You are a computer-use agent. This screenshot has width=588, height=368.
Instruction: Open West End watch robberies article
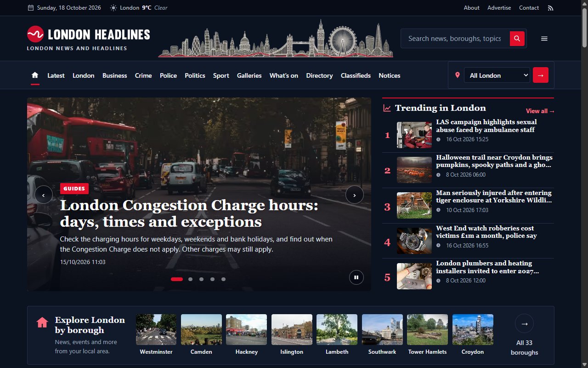[x=486, y=232]
